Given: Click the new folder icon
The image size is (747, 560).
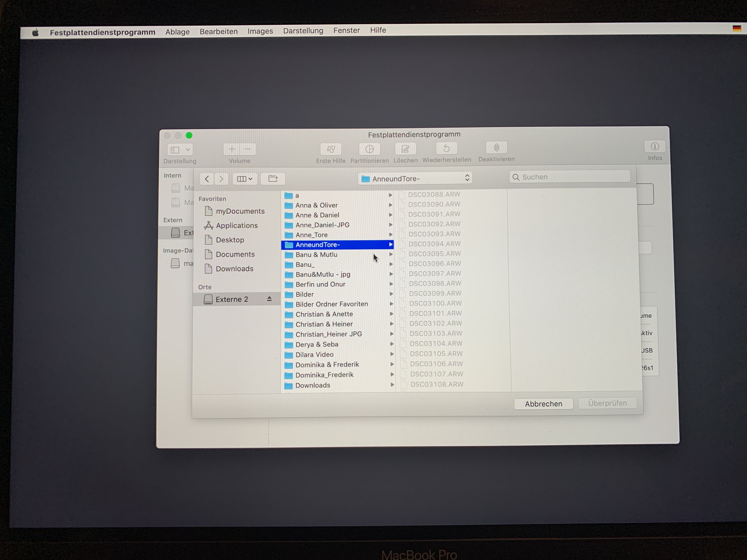Looking at the screenshot, I should [x=273, y=179].
